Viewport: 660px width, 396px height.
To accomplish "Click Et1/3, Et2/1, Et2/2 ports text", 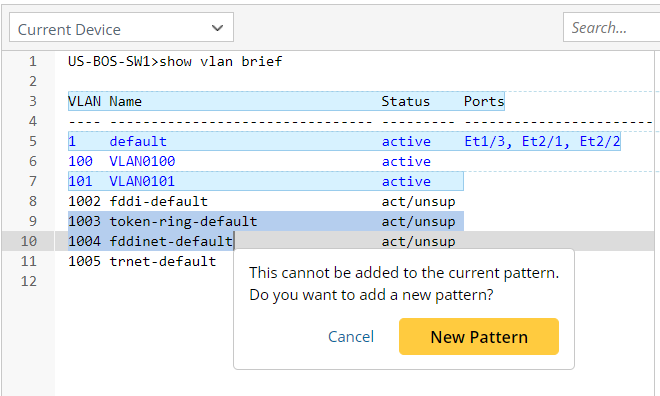I will point(542,141).
